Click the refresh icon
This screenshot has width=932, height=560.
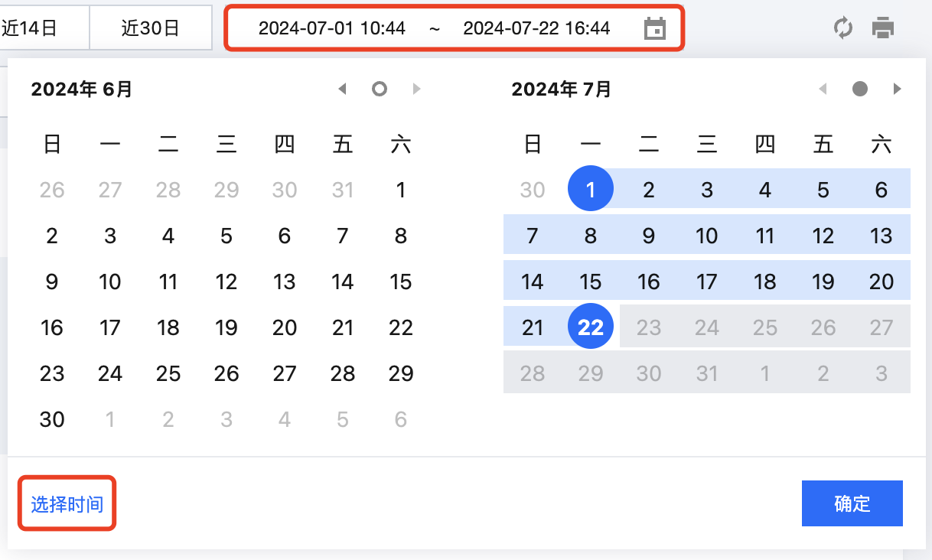point(842,29)
